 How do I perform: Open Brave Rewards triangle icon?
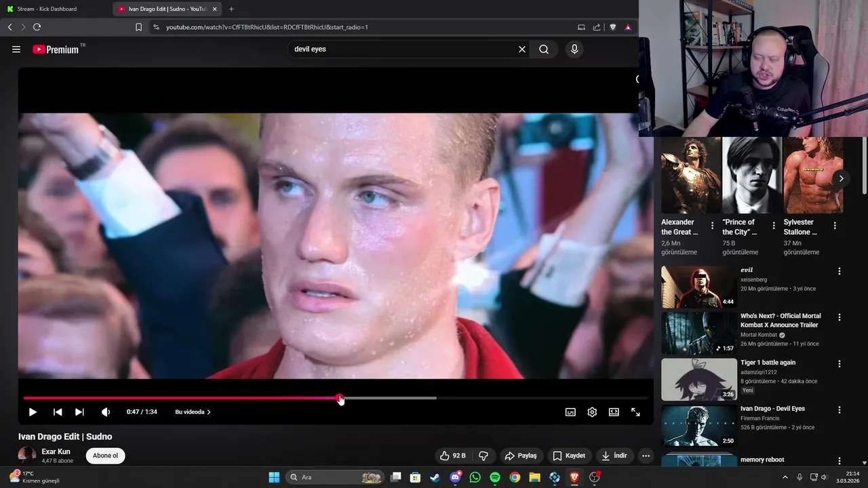[x=628, y=27]
